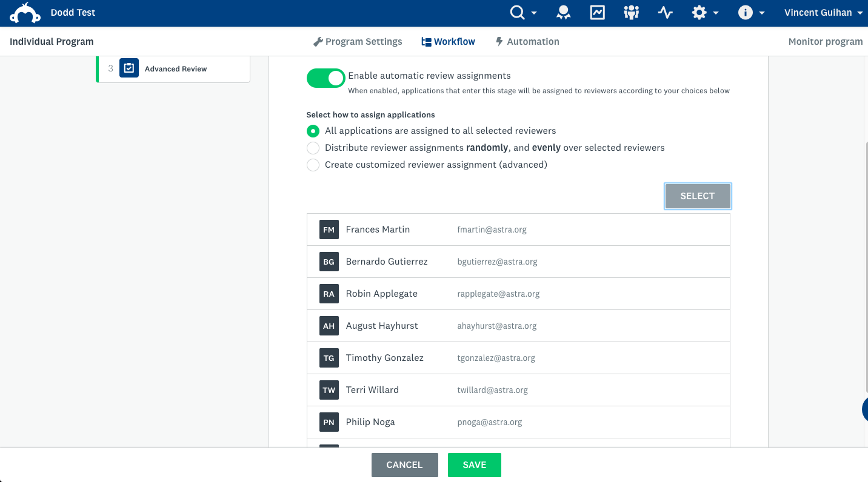Toggle Enable automatic review assignments switch
This screenshot has height=482, width=868.
[326, 78]
